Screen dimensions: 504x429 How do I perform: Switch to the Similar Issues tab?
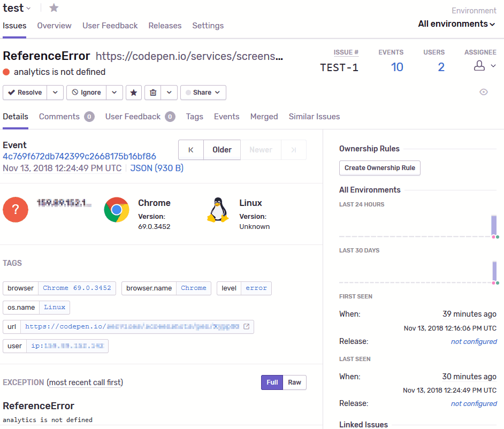(314, 117)
